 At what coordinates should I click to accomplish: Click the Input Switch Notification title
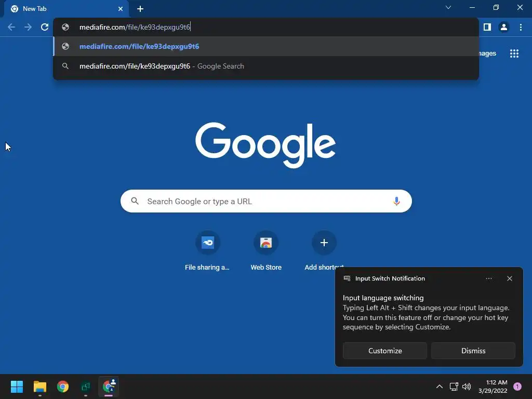coord(390,278)
